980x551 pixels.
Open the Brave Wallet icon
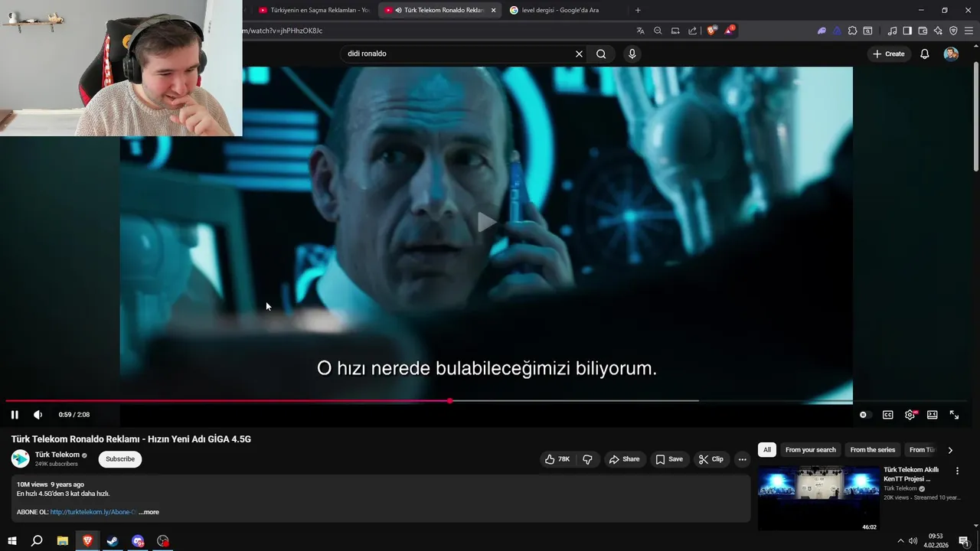coord(923,31)
